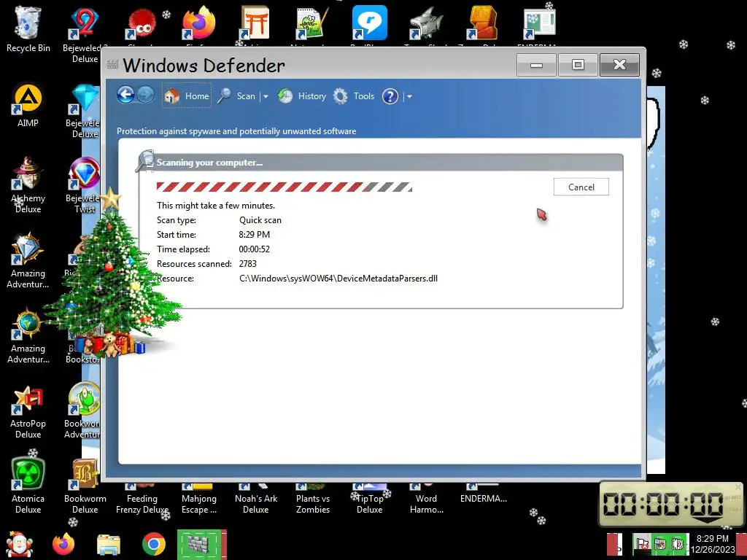The height and width of the screenshot is (560, 747).
Task: Open File Explorer from the taskbar
Action: (x=109, y=545)
